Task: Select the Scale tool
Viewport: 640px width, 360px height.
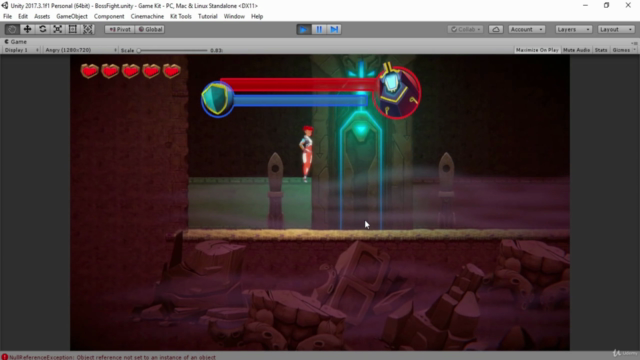Action: click(x=58, y=29)
